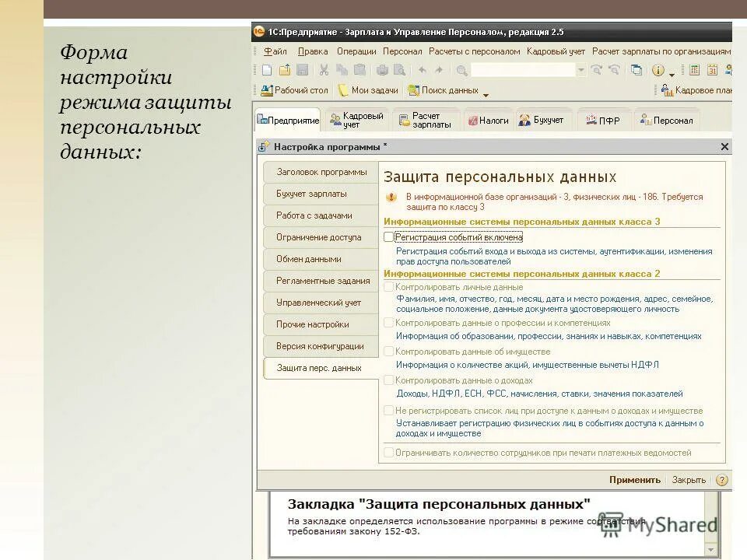The width and height of the screenshot is (747, 560).
Task: Switch to the Налоги tab
Action: point(488,121)
